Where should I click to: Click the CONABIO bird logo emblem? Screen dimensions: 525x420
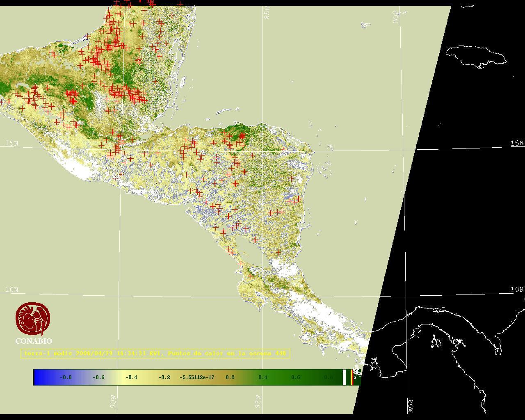click(x=33, y=319)
